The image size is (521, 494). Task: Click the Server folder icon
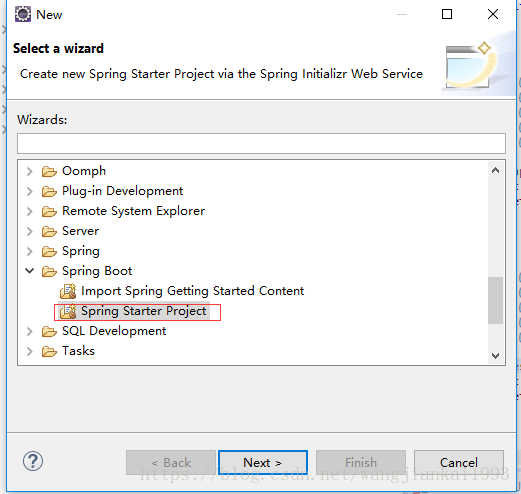pos(49,231)
